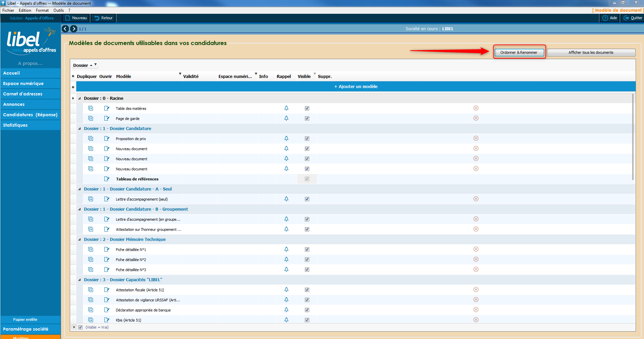644x339 pixels.
Task: Delete Lettre d'accompagnement (seul) template
Action: click(476, 199)
